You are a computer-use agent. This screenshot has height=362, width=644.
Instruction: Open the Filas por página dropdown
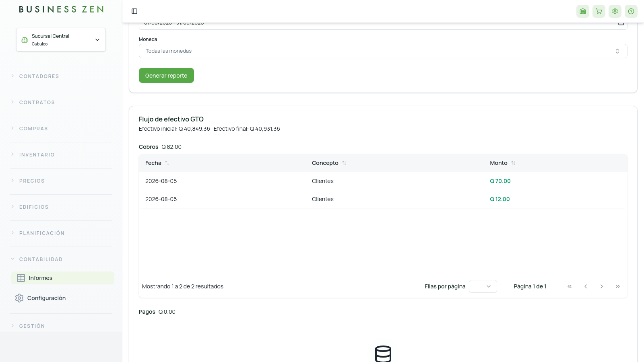point(483,286)
